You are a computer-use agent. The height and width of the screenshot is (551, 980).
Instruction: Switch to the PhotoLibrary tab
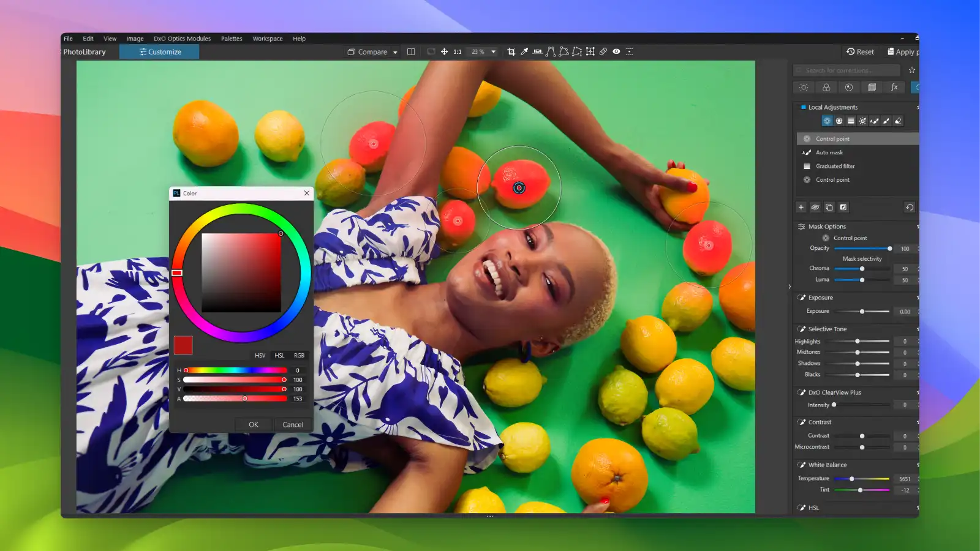(85, 52)
